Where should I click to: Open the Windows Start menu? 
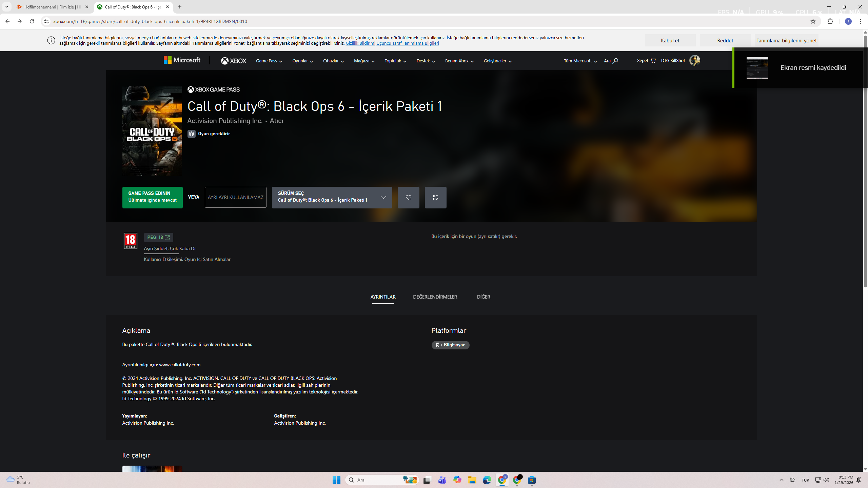(336, 480)
